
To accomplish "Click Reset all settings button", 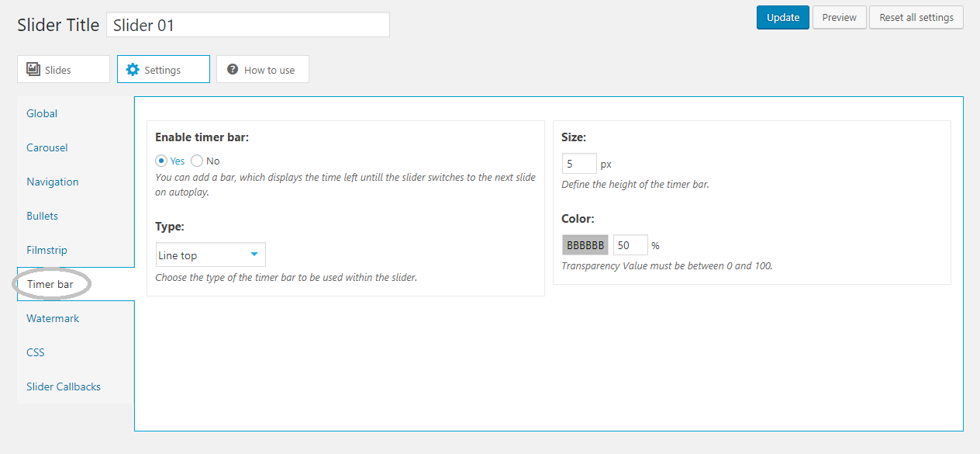I will tap(916, 17).
